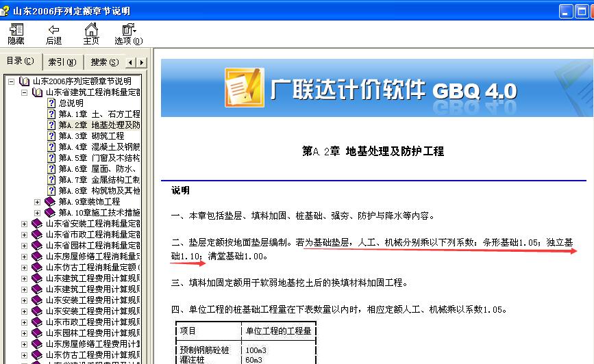594x364 pixels.
Task: Switch to the 索引 (Index) tab
Action: pyautogui.click(x=62, y=62)
